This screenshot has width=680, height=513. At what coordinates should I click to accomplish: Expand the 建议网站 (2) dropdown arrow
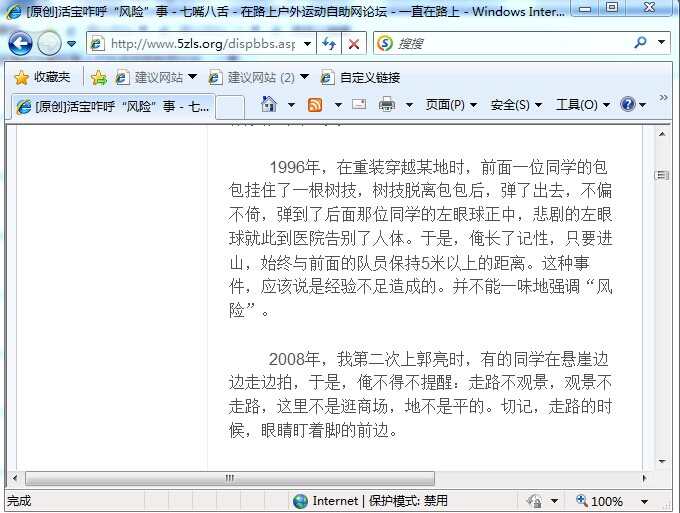[304, 77]
